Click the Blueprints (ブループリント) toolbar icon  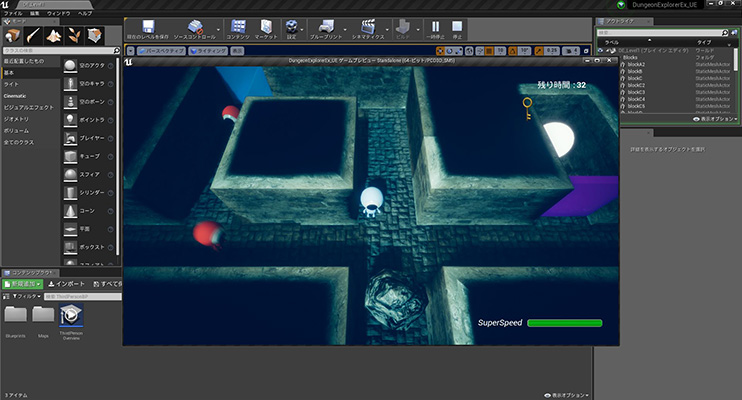[x=327, y=27]
